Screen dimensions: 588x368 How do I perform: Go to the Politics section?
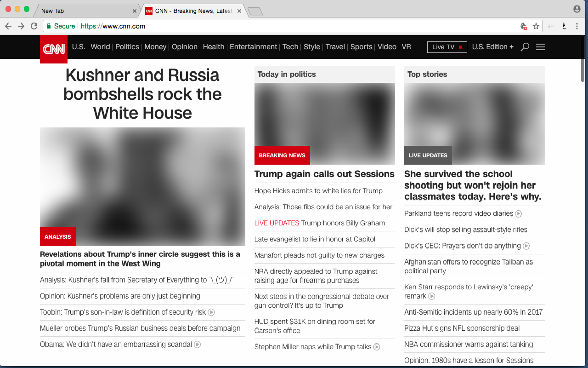127,47
